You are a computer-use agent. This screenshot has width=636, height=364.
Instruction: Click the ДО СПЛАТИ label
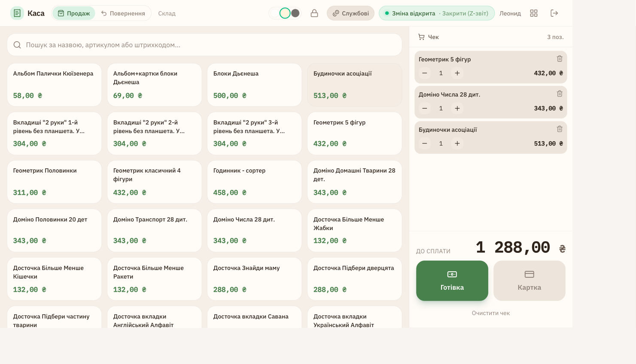click(x=433, y=251)
